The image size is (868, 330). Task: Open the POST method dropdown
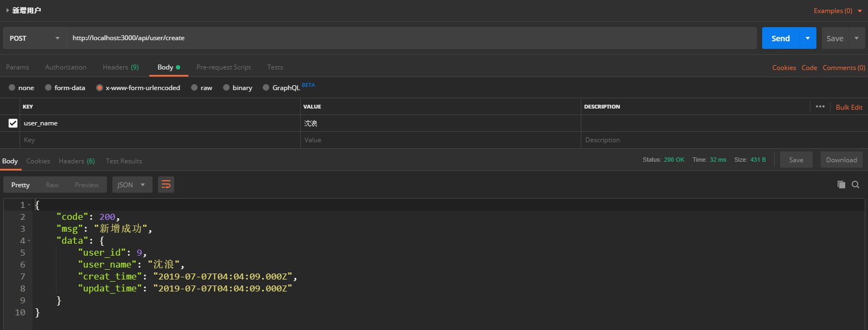click(x=34, y=38)
